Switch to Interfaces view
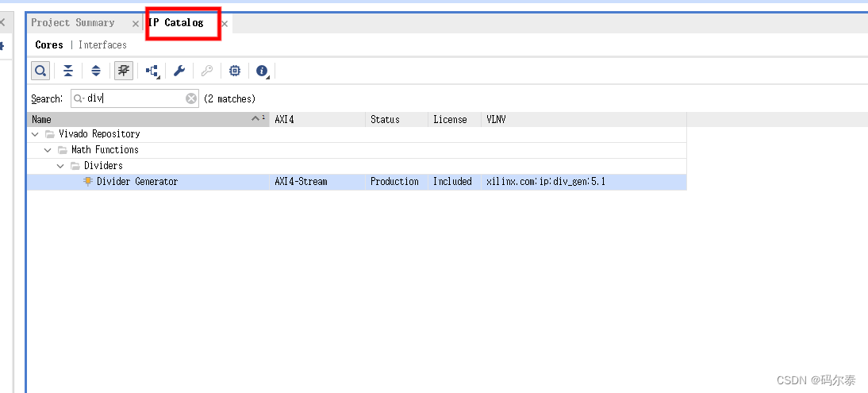The height and width of the screenshot is (393, 868). 102,45
